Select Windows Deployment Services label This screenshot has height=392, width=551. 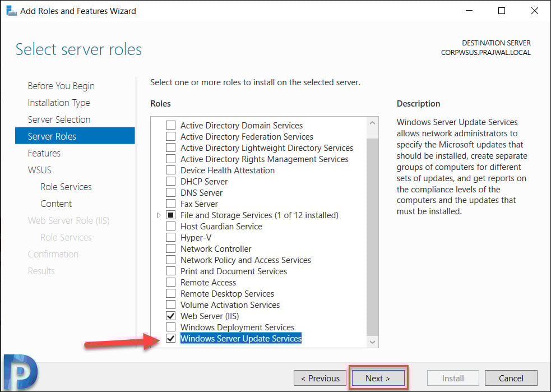point(237,328)
